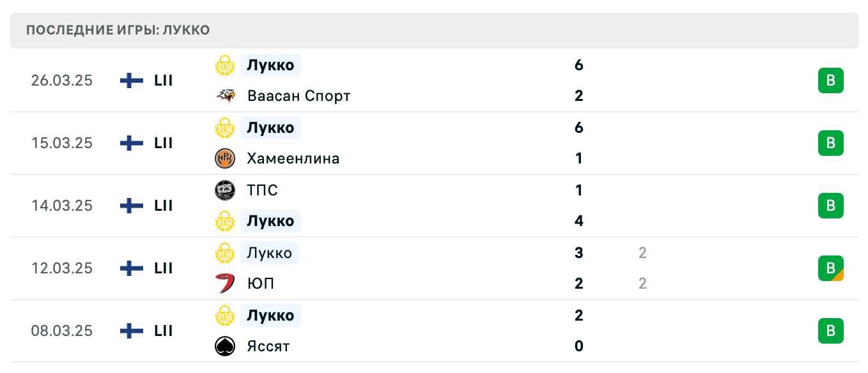Click the B result badge with orange corner
This screenshot has width=868, height=373.
pyautogui.click(x=830, y=268)
